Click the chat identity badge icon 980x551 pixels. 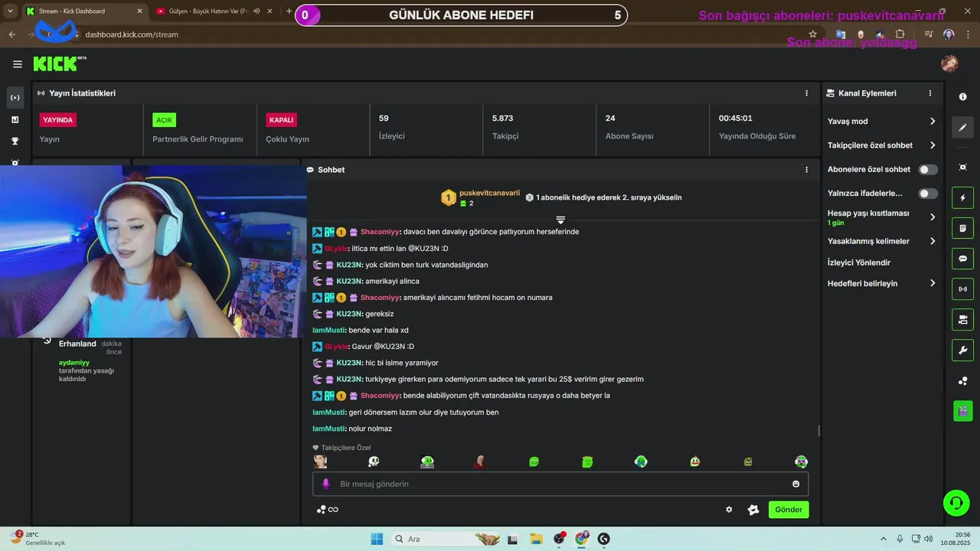753,510
